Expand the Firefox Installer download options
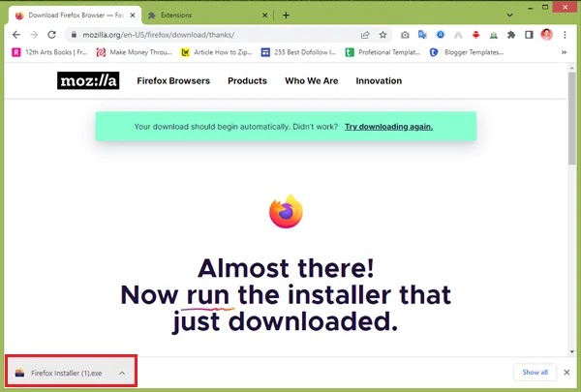The width and height of the screenshot is (581, 392). pyautogui.click(x=122, y=373)
